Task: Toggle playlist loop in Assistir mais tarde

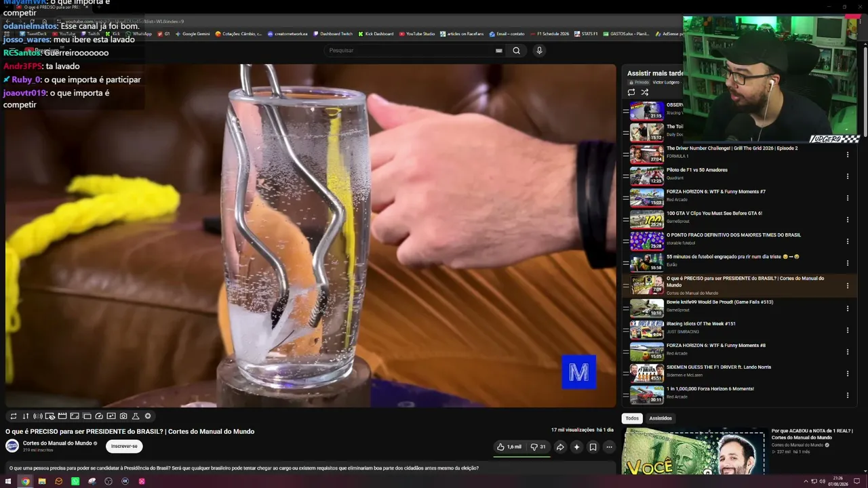Action: pyautogui.click(x=631, y=92)
